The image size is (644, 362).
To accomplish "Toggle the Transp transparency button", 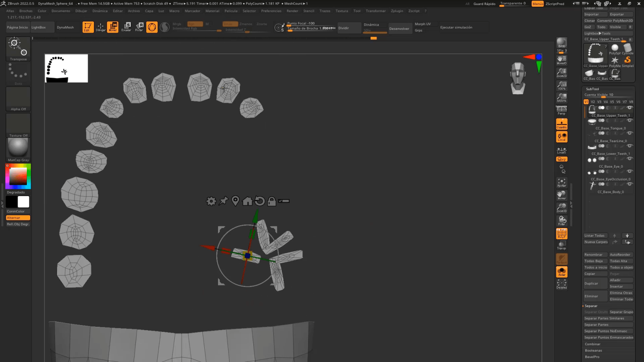I will pos(561,246).
